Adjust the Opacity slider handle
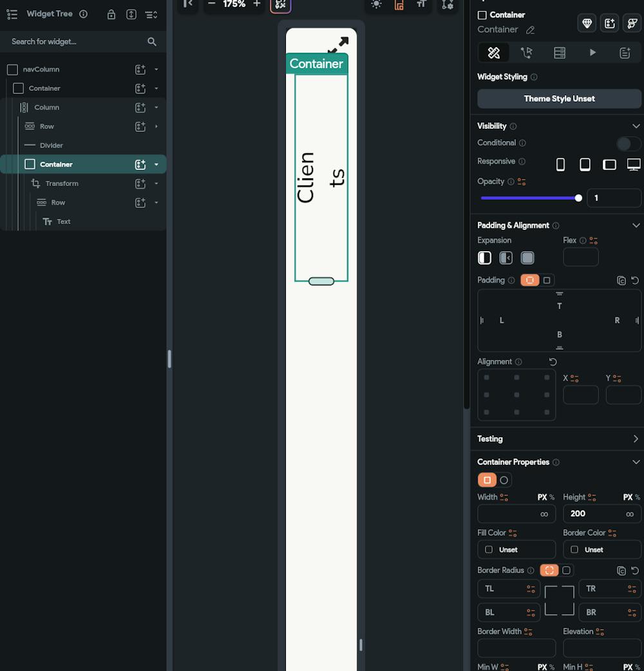This screenshot has width=644, height=671. click(x=578, y=198)
